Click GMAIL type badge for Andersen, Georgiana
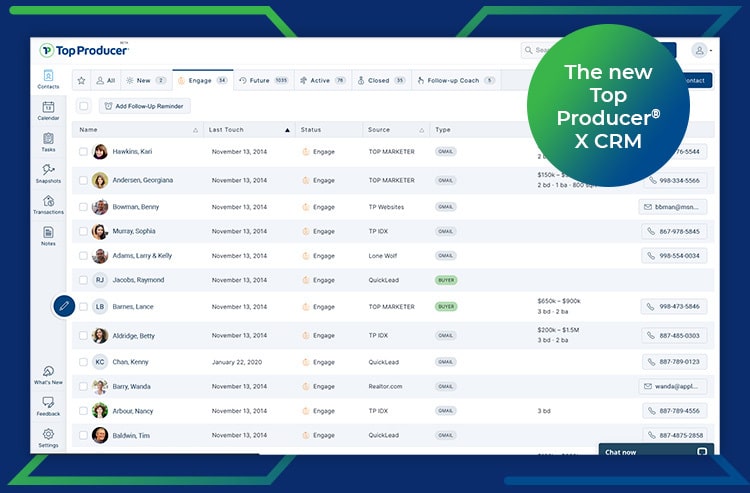Image resolution: width=750 pixels, height=493 pixels. pos(445,180)
